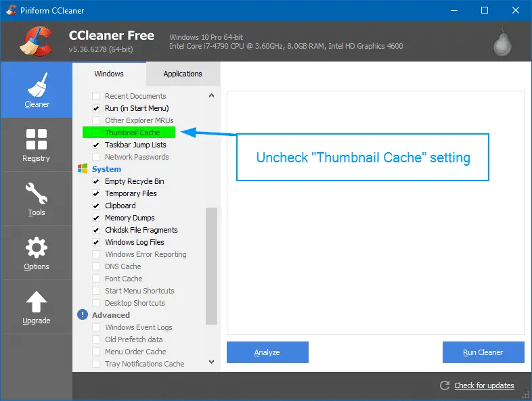The height and width of the screenshot is (401, 532).
Task: Click the pear icon in header
Action: (x=502, y=43)
